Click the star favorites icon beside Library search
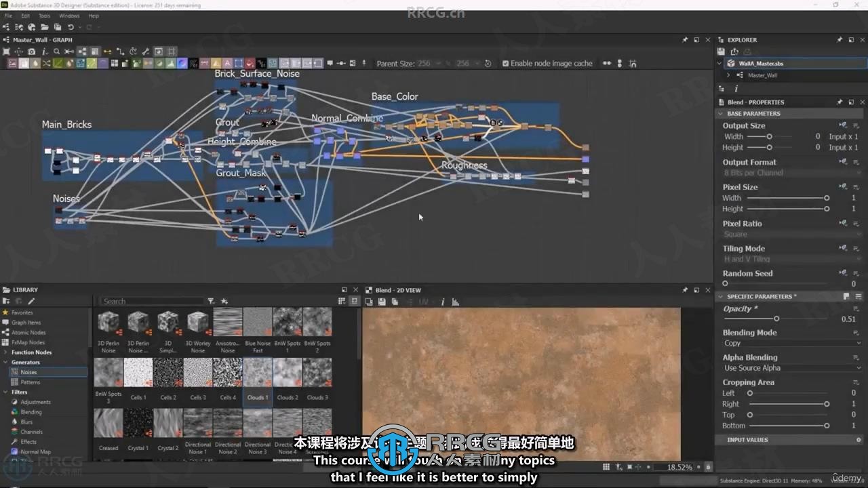The height and width of the screenshot is (488, 868). pyautogui.click(x=224, y=301)
